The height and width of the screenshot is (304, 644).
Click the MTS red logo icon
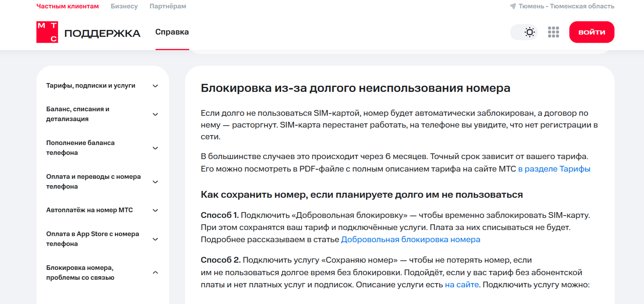(47, 32)
